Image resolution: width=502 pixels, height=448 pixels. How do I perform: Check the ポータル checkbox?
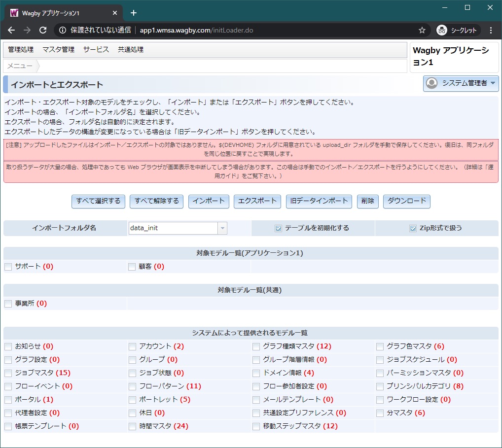[x=8, y=400]
